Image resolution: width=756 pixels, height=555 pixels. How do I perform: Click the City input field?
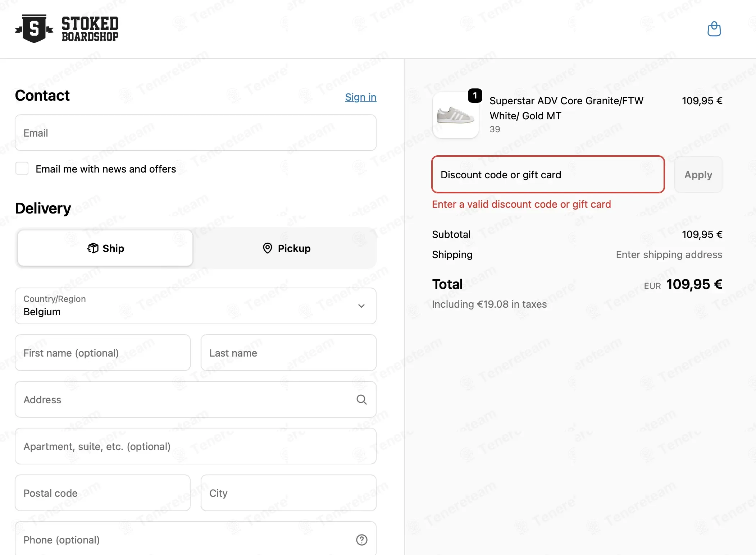coord(288,493)
